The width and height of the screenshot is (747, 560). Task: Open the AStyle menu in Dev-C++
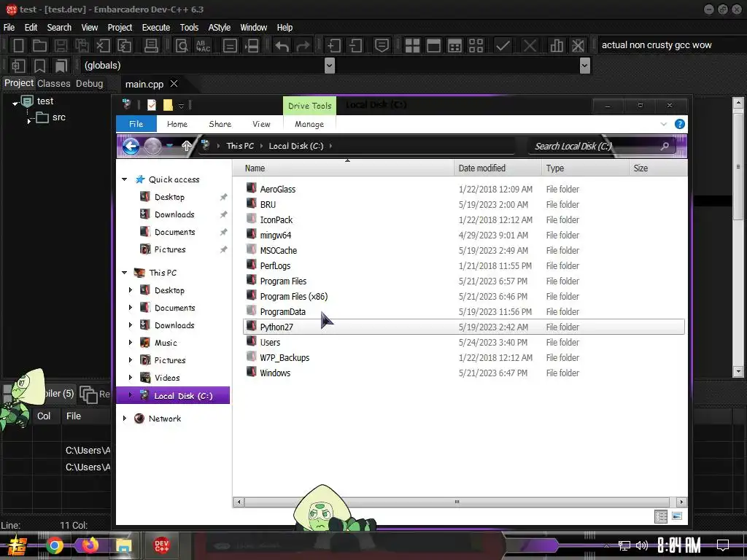(219, 28)
